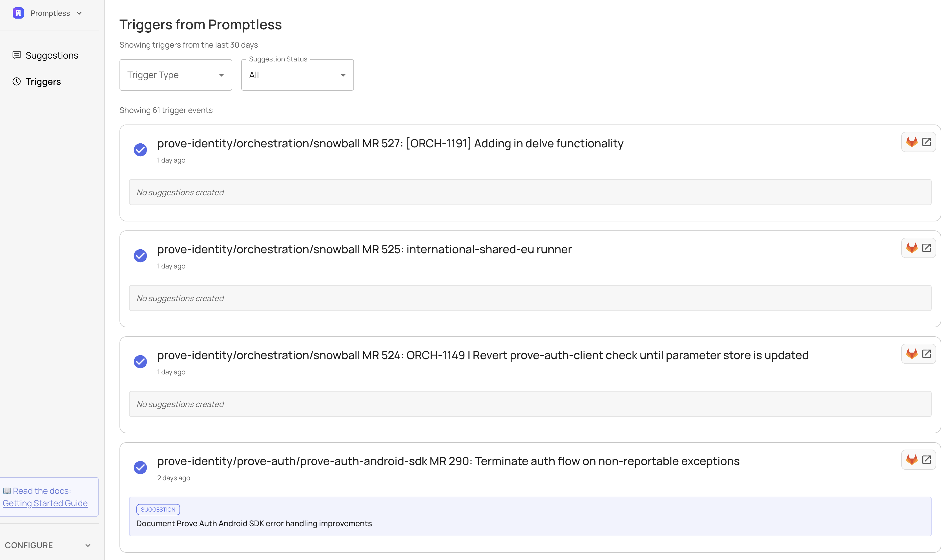Click the checkmark circle on MR 290 trigger
948x560 pixels.
coord(140,468)
